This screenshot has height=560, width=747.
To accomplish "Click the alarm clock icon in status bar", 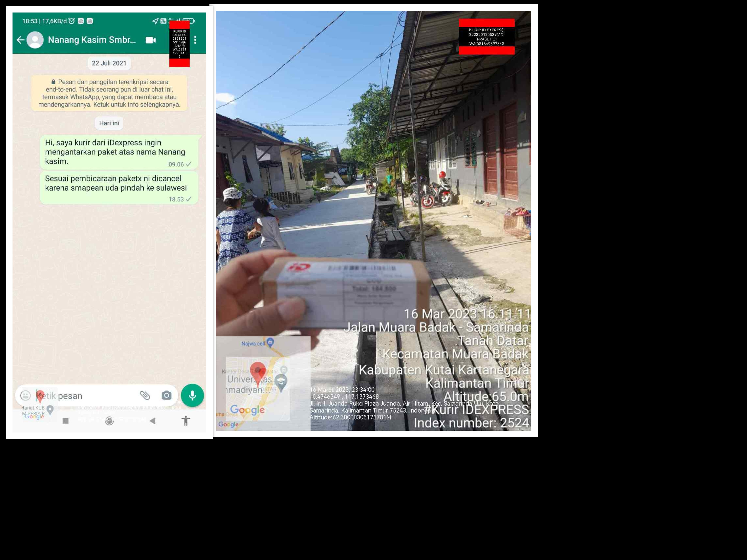I will [72, 21].
